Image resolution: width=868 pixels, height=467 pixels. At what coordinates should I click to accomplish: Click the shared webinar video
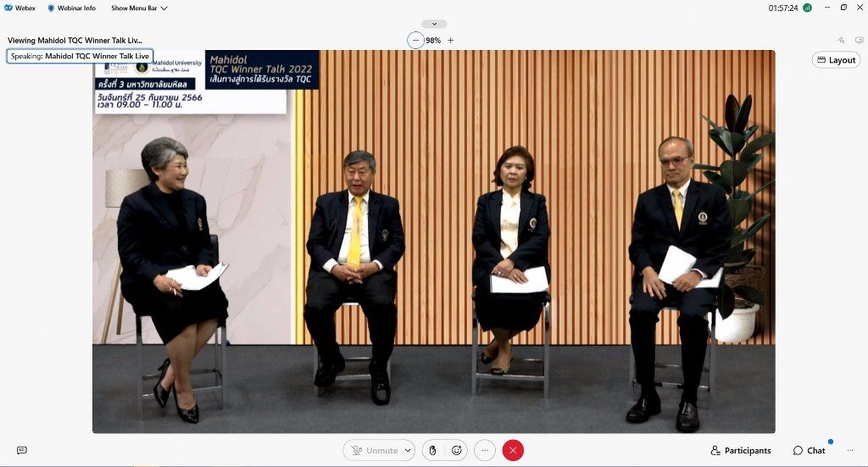coord(433,242)
